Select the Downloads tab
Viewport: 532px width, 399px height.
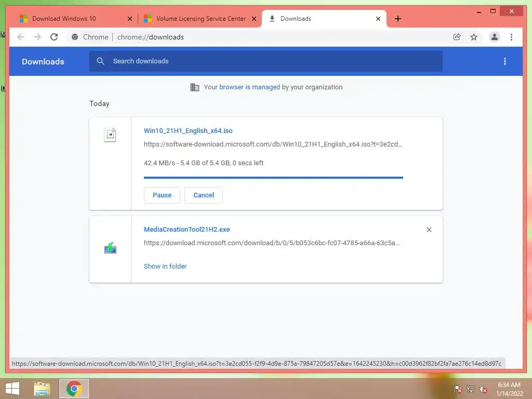324,19
